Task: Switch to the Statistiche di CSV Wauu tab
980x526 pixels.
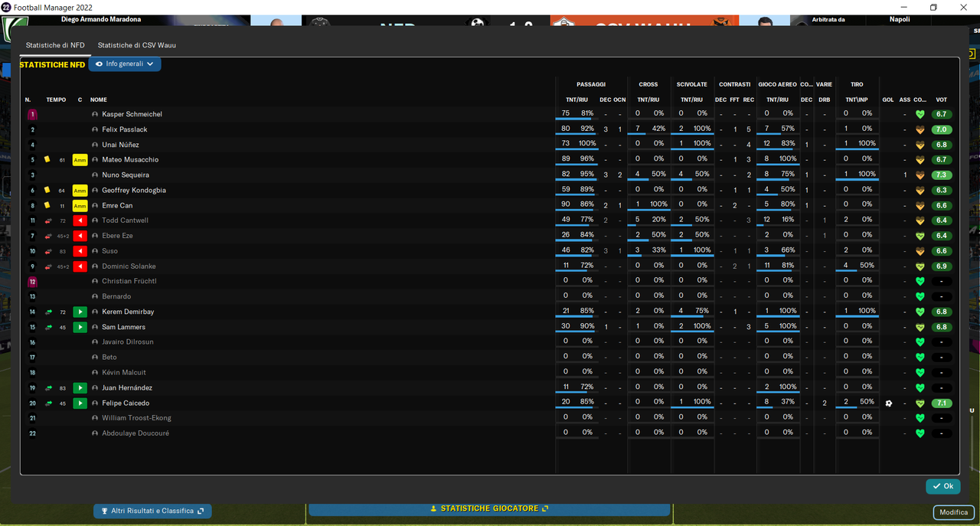Action: click(x=136, y=45)
